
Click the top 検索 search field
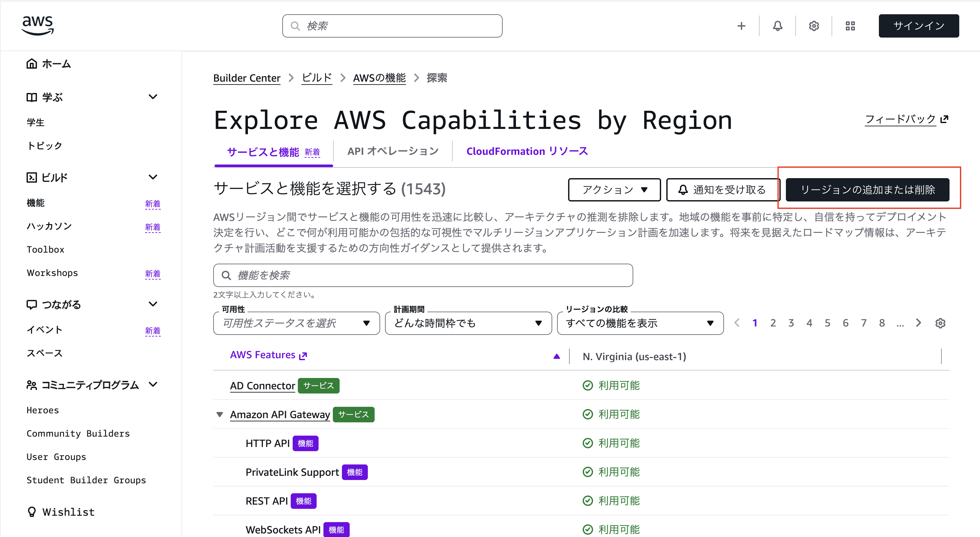point(392,26)
